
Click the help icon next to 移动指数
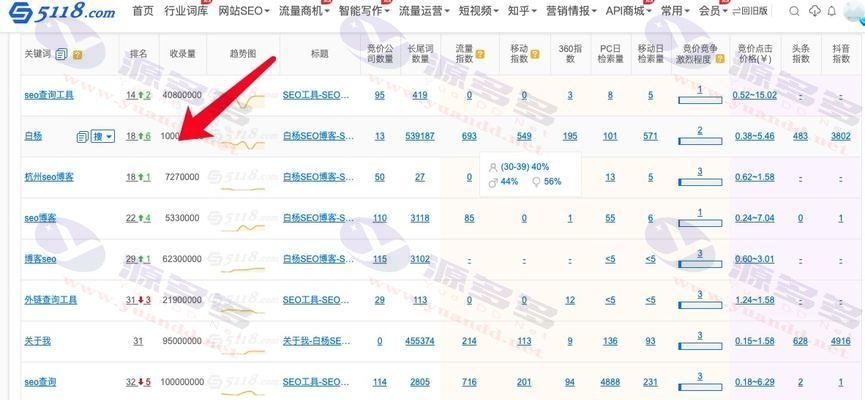tap(535, 54)
